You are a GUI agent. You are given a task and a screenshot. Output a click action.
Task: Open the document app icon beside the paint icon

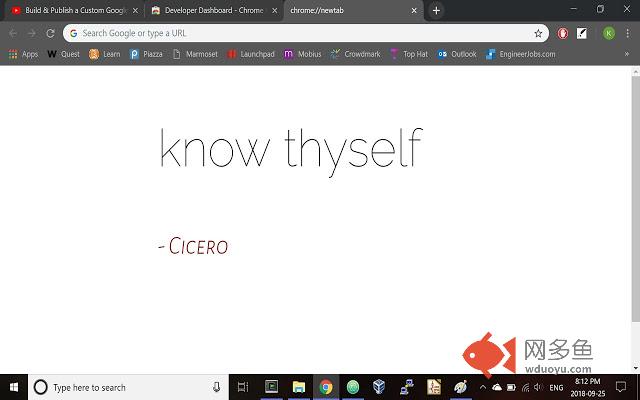click(433, 387)
